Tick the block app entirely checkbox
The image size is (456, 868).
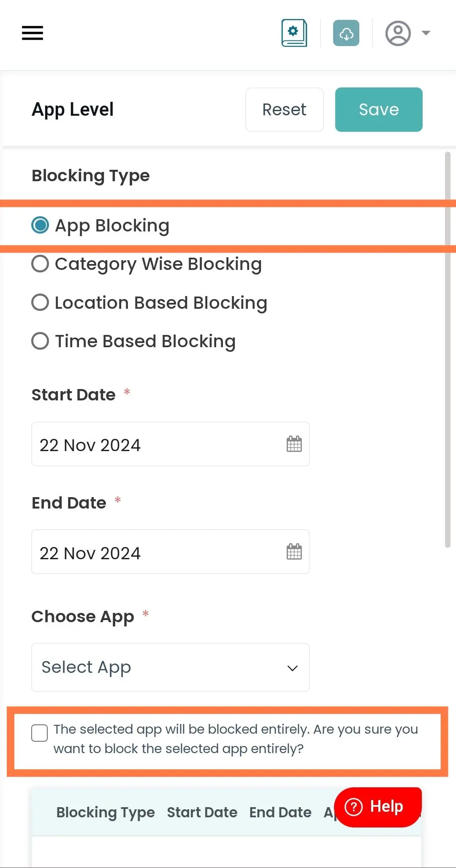39,733
